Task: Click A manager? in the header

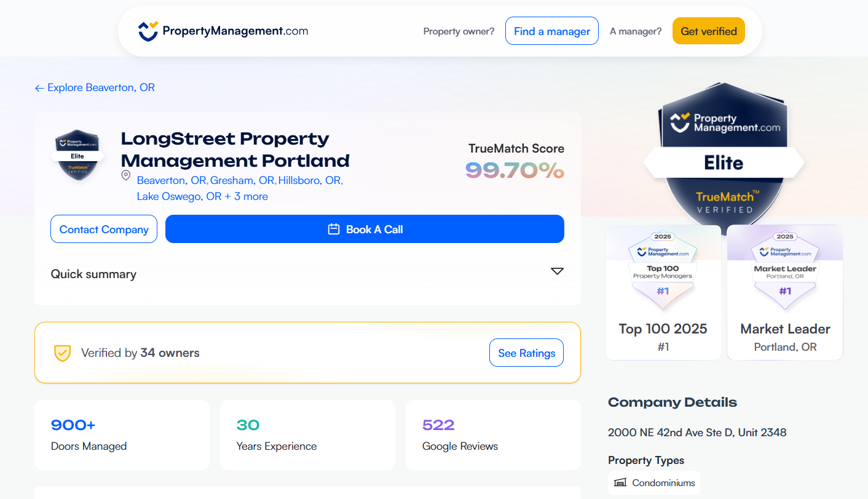Action: (x=635, y=30)
